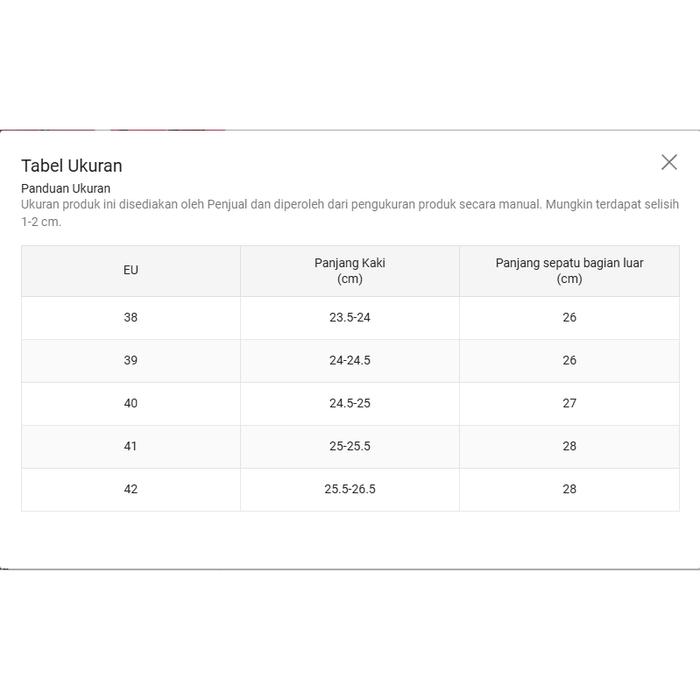Close the Tabel Ukuran size dialog
This screenshot has width=700, height=700.
(x=669, y=162)
